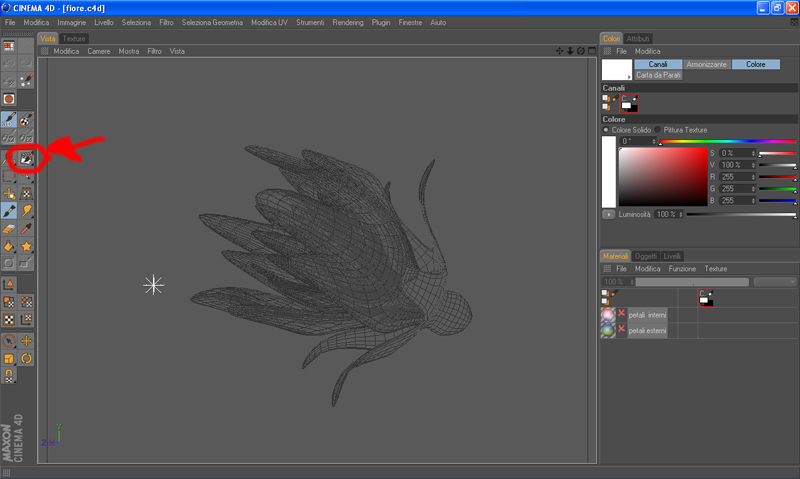The image size is (800, 479).
Task: Click the orange sphere render icon
Action: tap(9, 99)
